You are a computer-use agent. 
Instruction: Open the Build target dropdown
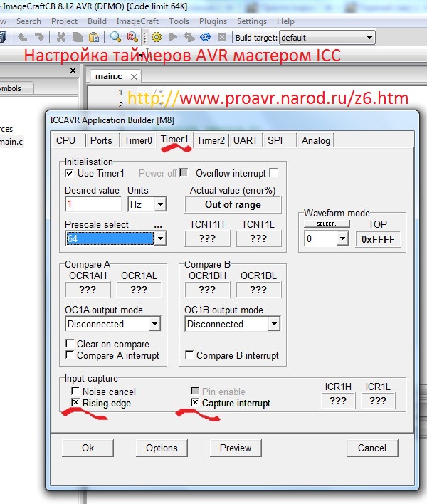pyautogui.click(x=369, y=38)
